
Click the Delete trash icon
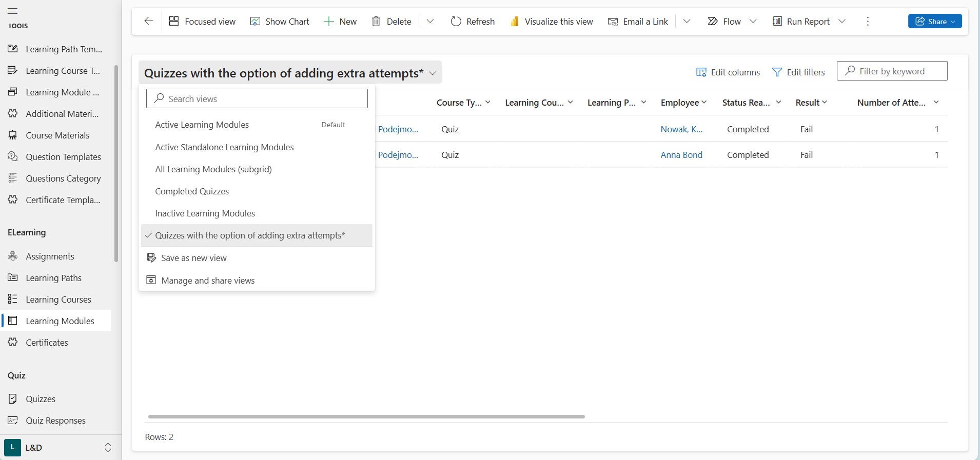pyautogui.click(x=376, y=22)
